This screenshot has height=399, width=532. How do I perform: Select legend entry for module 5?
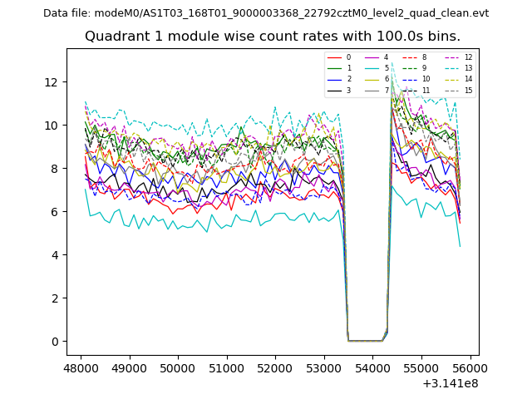click(x=386, y=68)
